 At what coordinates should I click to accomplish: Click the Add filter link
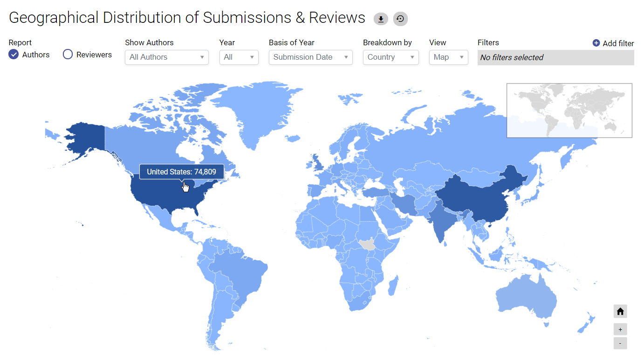coord(618,43)
